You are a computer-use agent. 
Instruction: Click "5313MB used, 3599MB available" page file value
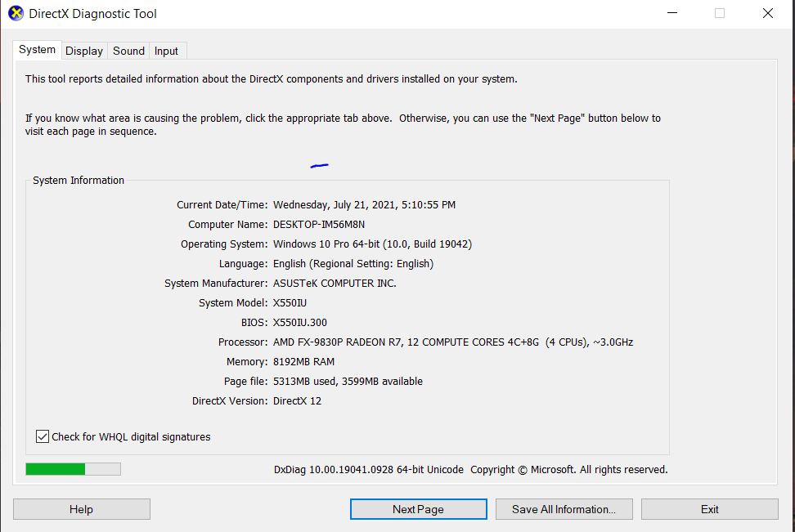coord(348,381)
